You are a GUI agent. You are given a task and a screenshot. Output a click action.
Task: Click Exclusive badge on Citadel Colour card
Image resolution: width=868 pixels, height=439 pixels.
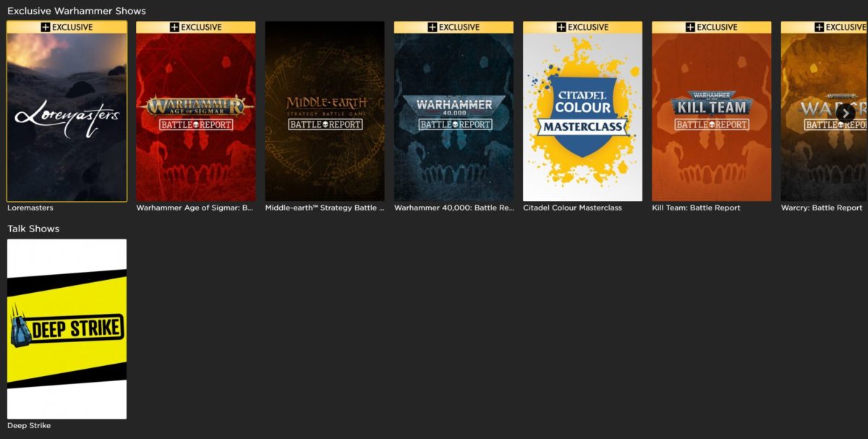[x=582, y=27]
